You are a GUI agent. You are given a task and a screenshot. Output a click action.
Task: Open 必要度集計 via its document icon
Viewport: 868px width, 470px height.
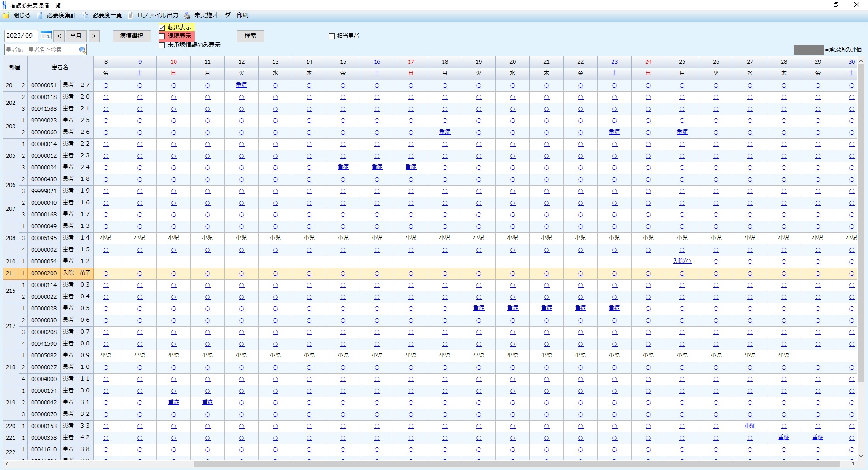click(40, 15)
